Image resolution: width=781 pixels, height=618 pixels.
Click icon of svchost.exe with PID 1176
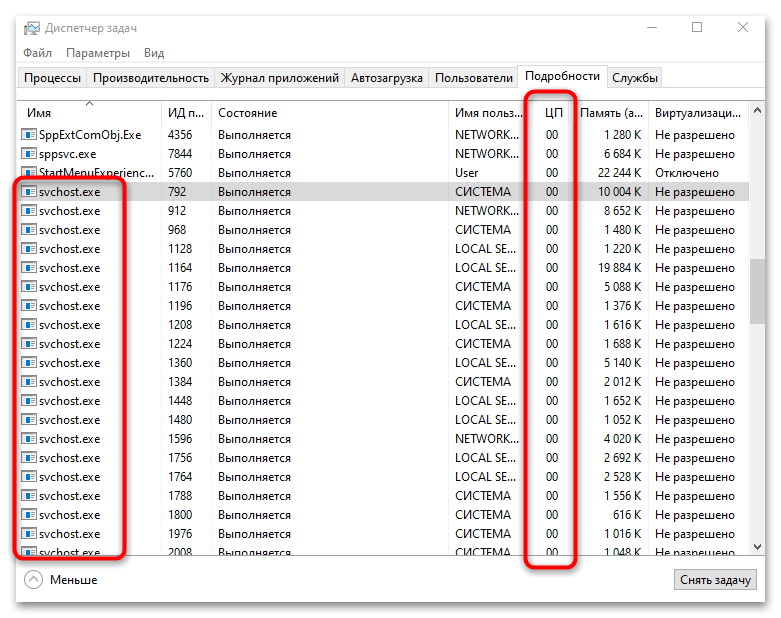click(x=29, y=286)
